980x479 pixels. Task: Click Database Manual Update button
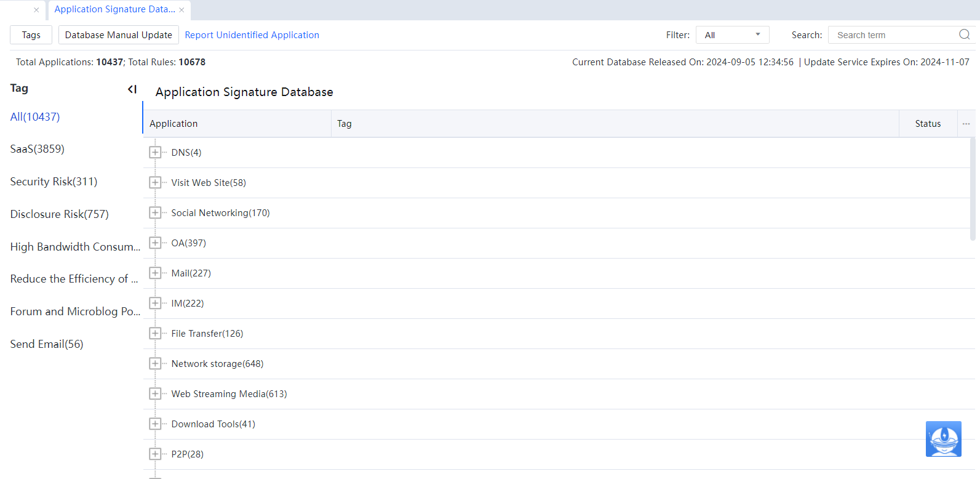(118, 35)
